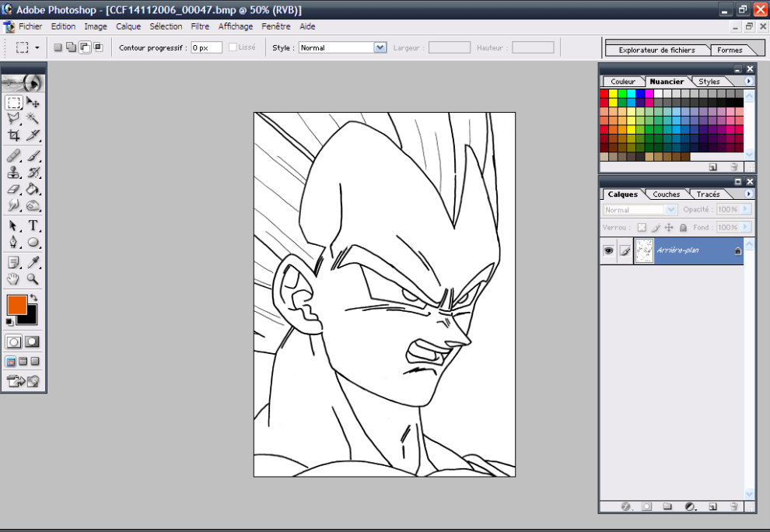The image size is (770, 532).
Task: Toggle lock image pixels checkbox
Action: [x=656, y=227]
